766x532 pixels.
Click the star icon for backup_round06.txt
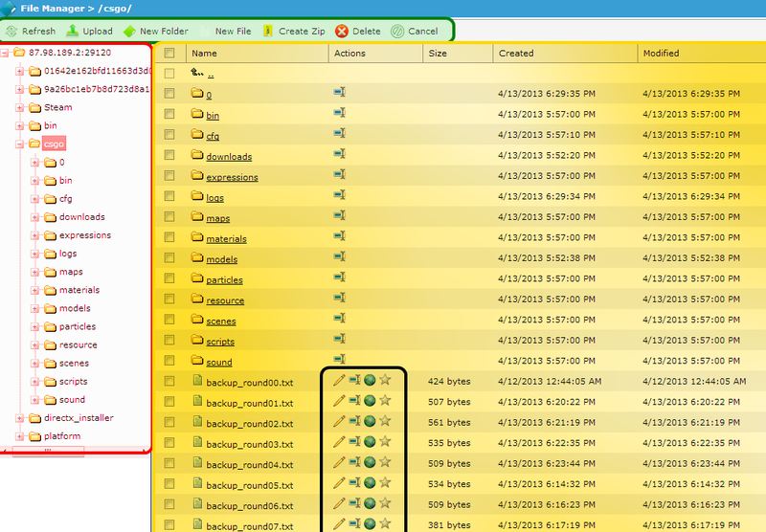[x=385, y=502]
